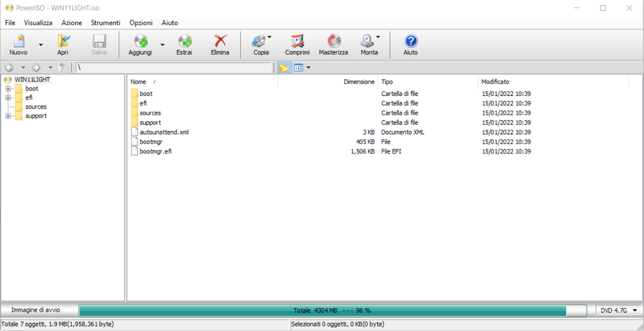Click the Salva toolbar icon
The height and width of the screenshot is (331, 644).
pyautogui.click(x=99, y=41)
